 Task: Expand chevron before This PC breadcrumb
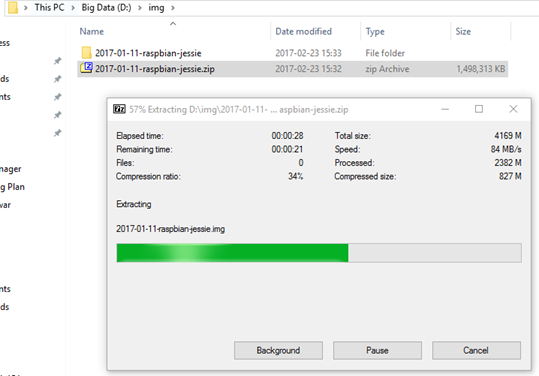(x=26, y=8)
